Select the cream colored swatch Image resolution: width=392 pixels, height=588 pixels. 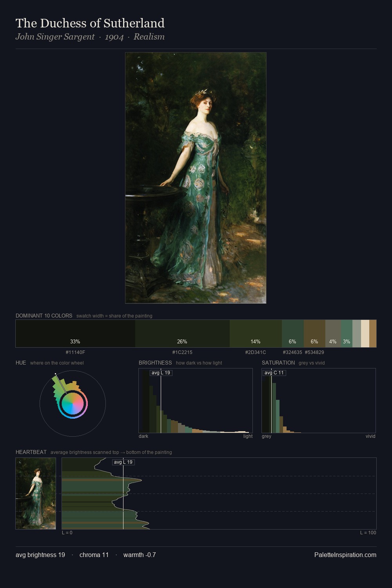click(x=365, y=334)
